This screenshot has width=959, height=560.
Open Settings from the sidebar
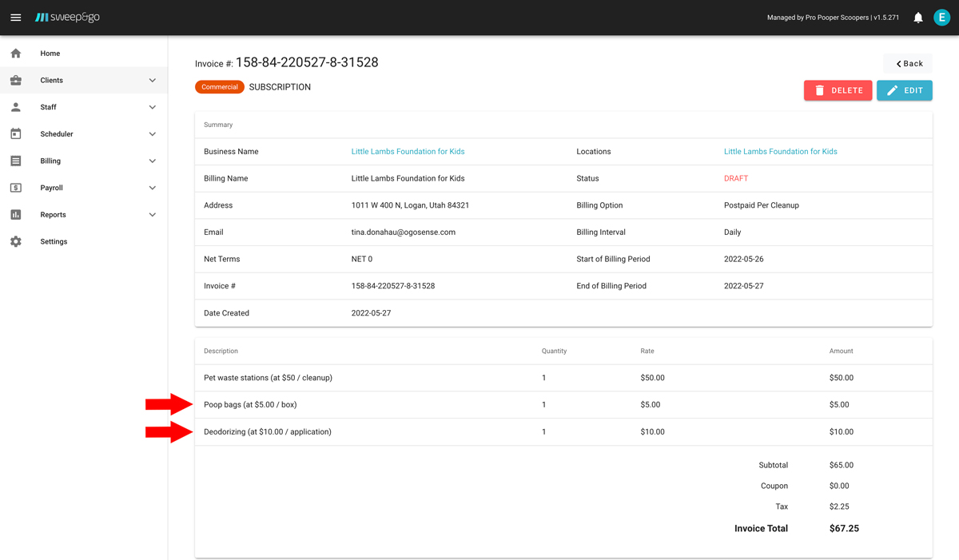click(x=54, y=240)
